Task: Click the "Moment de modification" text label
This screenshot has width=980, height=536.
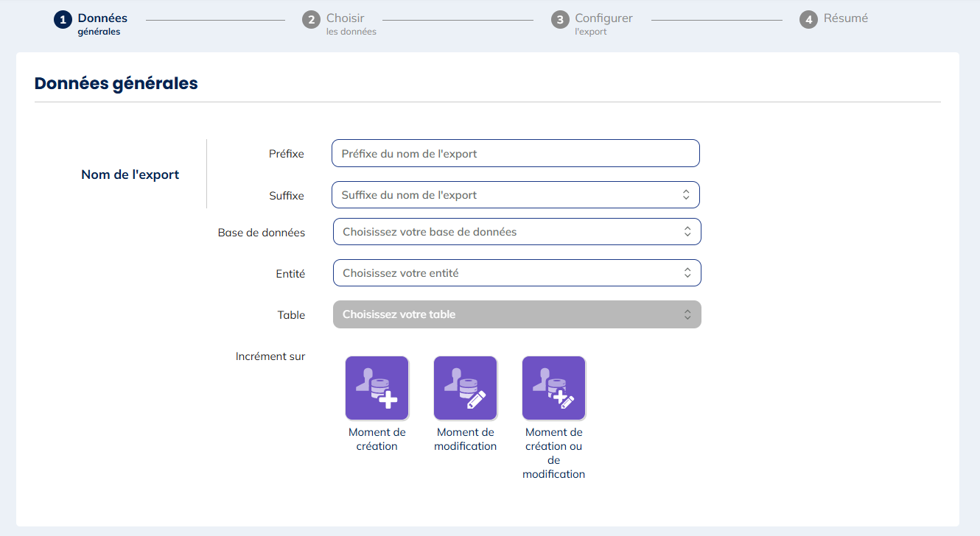Action: click(x=465, y=439)
